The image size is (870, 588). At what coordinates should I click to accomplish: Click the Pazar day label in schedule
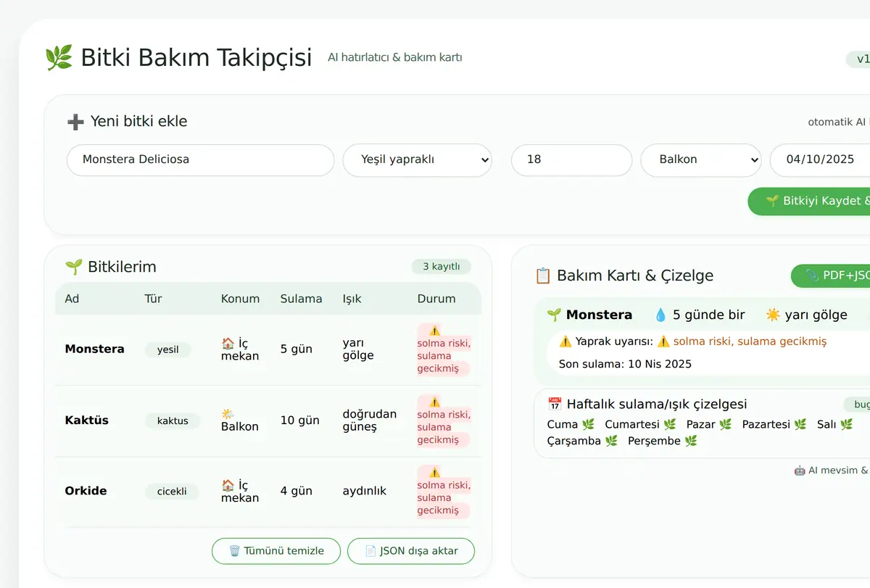(701, 424)
